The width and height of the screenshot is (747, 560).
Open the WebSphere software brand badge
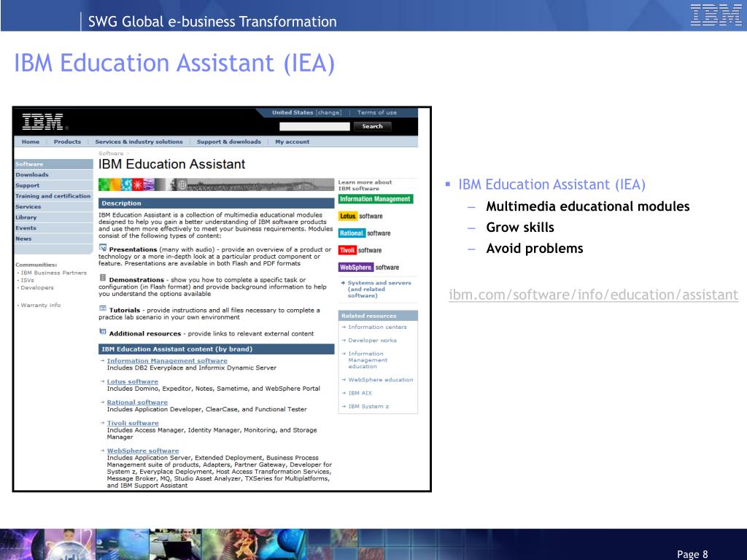pyautogui.click(x=368, y=268)
